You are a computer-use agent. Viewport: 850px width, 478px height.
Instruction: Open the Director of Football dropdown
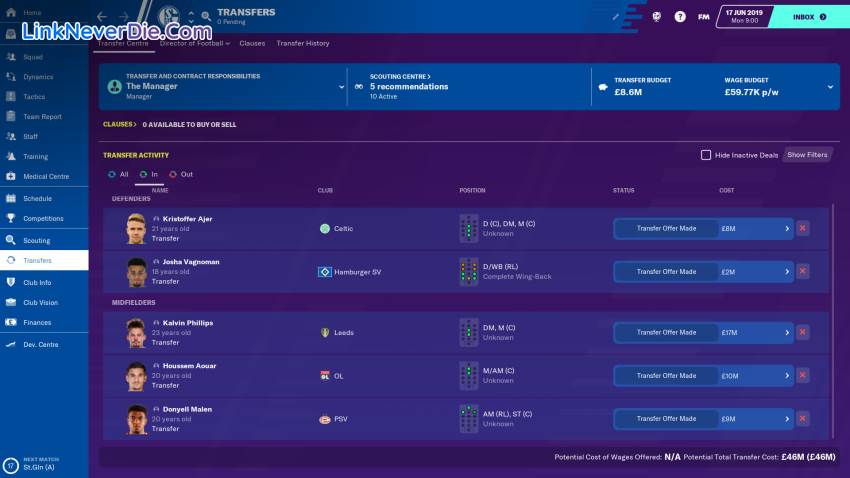coord(195,43)
